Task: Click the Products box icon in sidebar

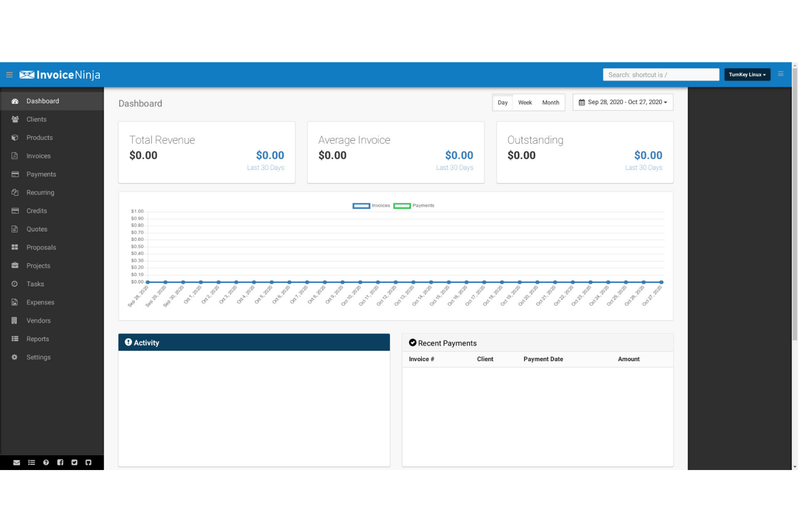Action: [15, 137]
